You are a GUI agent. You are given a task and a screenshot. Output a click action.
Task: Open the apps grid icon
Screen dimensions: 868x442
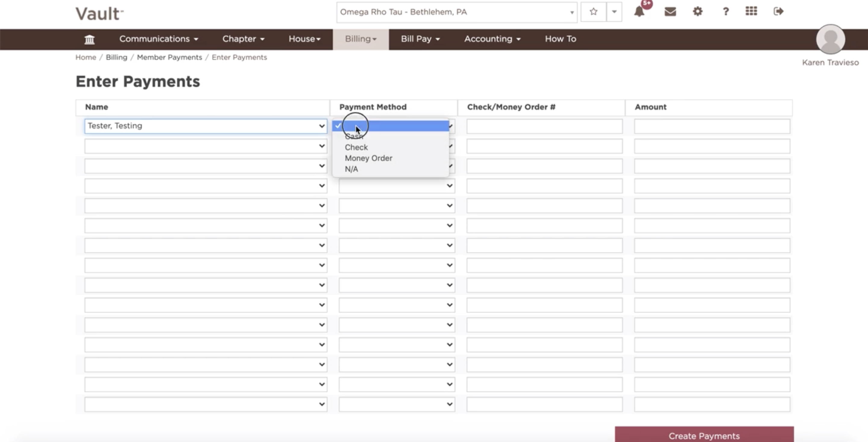pyautogui.click(x=751, y=11)
